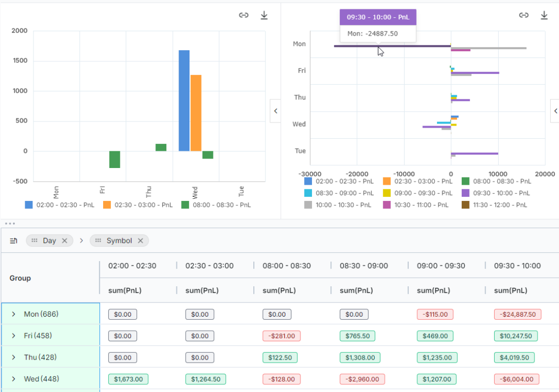Select the Day grouping chip
559x392 pixels.
[49, 240]
